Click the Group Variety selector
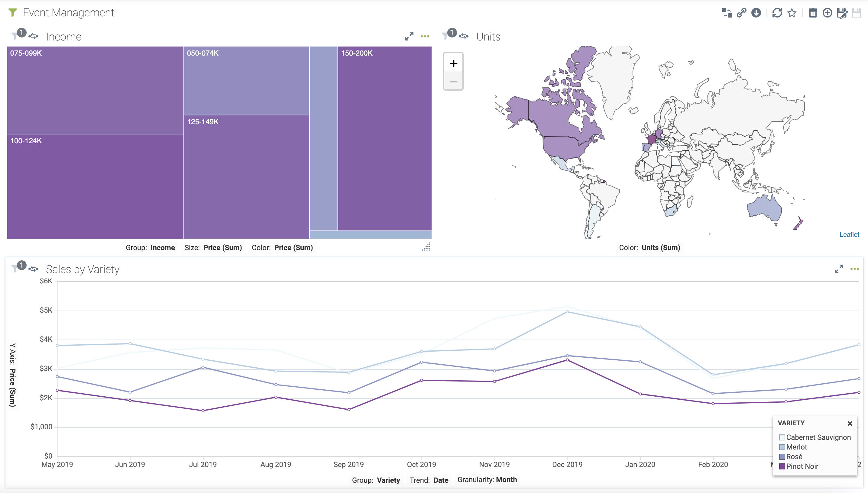This screenshot has width=868, height=493. click(x=376, y=480)
